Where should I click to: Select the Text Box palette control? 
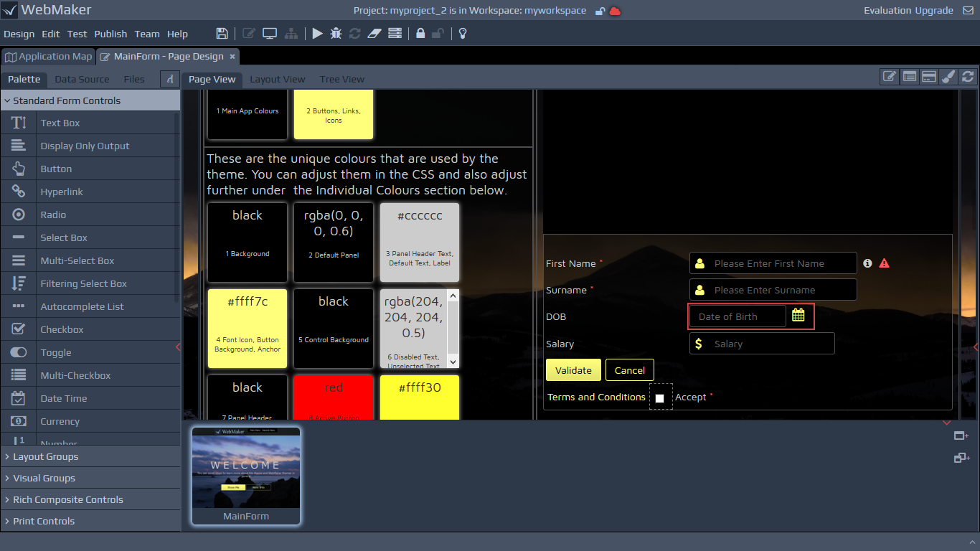pos(90,123)
